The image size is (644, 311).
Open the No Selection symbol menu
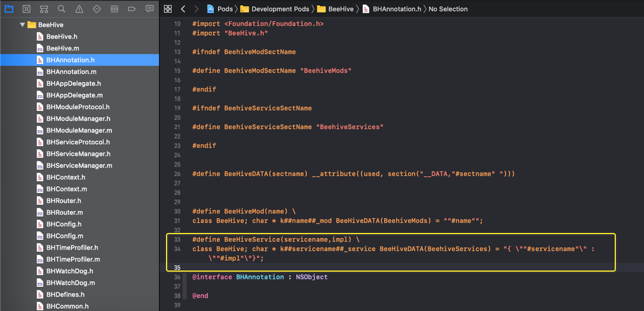pyautogui.click(x=448, y=9)
